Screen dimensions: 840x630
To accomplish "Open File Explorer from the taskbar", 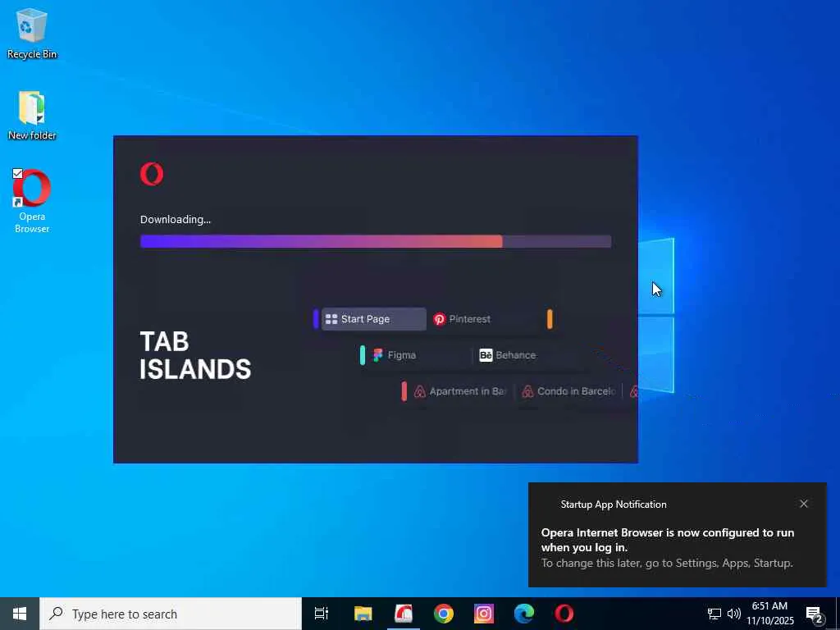I will pyautogui.click(x=363, y=614).
